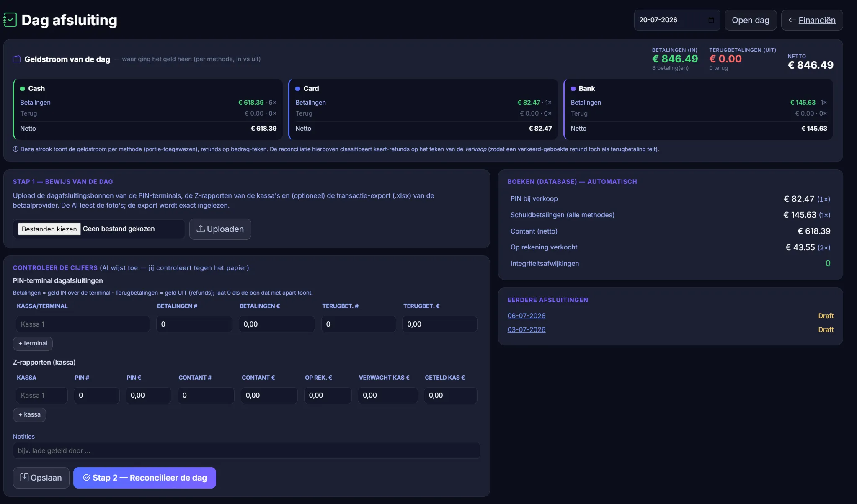Image resolution: width=857 pixels, height=504 pixels.
Task: Set the date field 20-07-2026
Action: click(x=677, y=20)
